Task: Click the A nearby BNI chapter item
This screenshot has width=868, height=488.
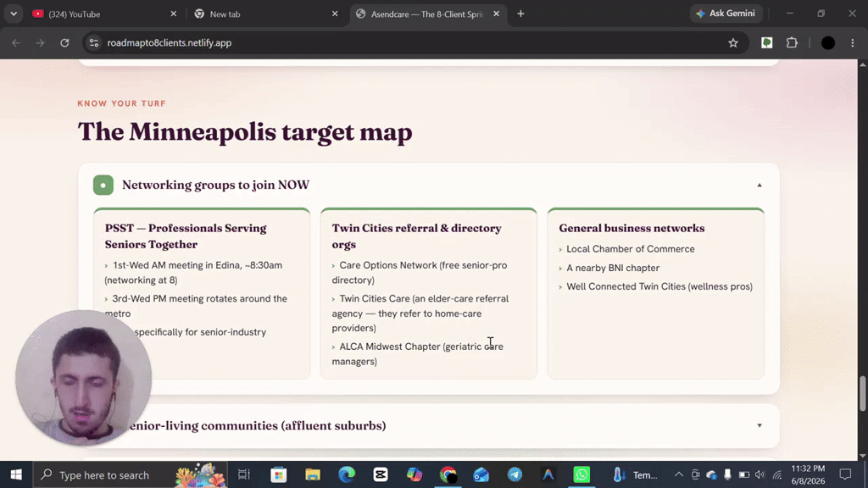Action: tap(613, 268)
